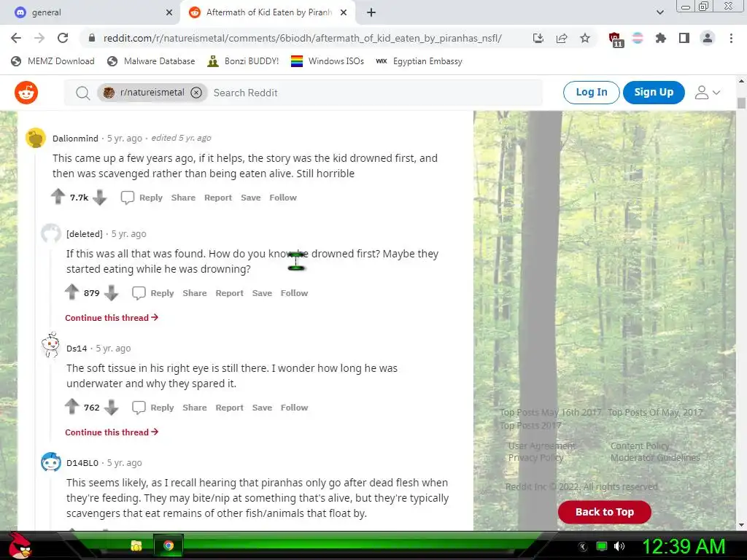Follow Ds14's comment
Screen dimensions: 747x560
point(295,408)
